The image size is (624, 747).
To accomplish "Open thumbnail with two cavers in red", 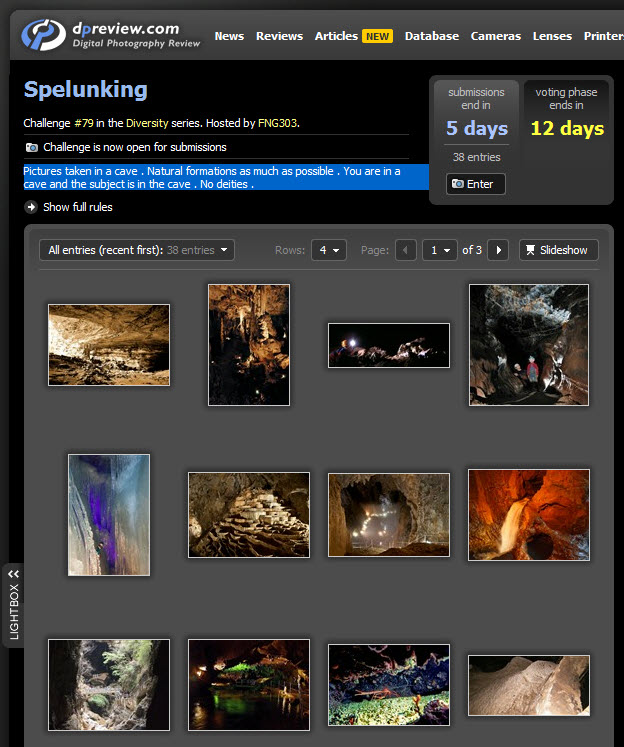I will tap(529, 345).
